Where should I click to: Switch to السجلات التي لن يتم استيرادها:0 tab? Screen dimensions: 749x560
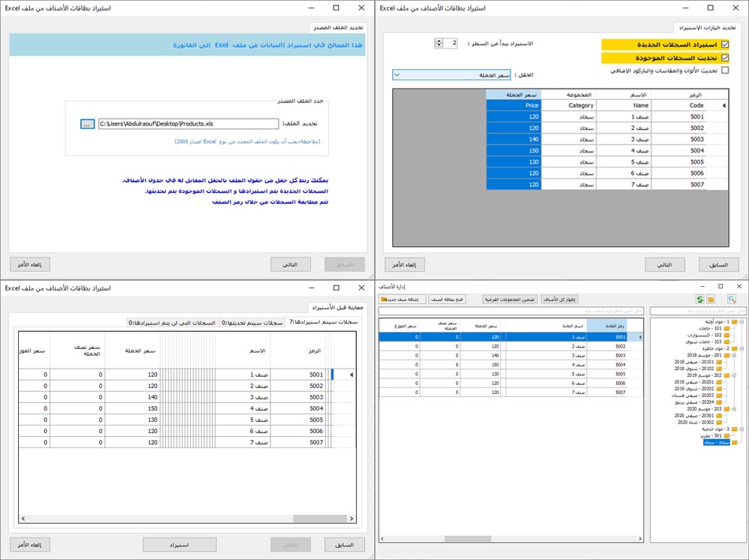tap(173, 323)
